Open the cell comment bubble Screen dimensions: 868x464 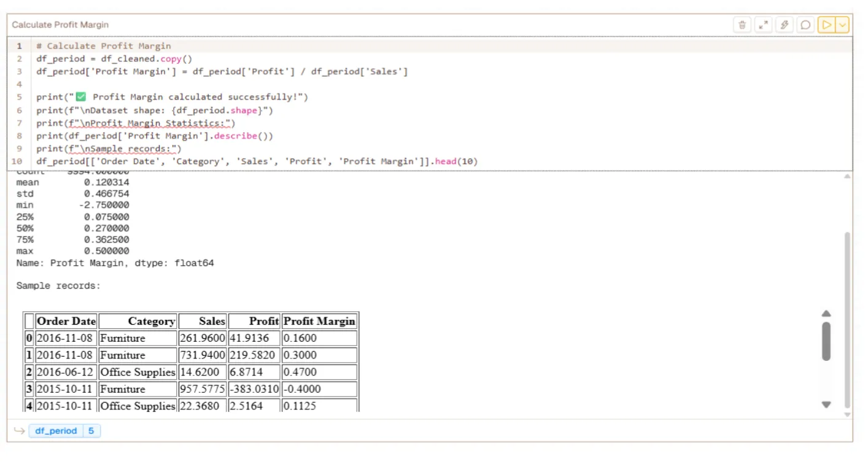pos(805,25)
